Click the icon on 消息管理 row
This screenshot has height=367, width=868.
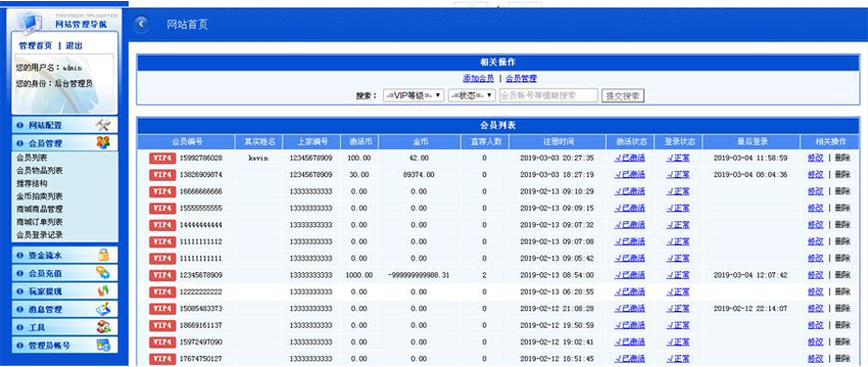coord(104,309)
